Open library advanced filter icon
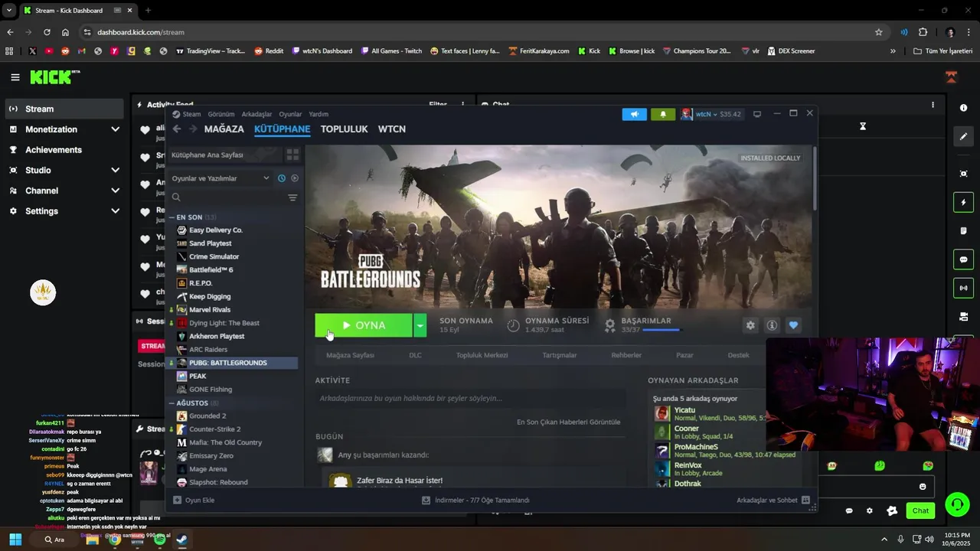980x551 pixels. [292, 197]
